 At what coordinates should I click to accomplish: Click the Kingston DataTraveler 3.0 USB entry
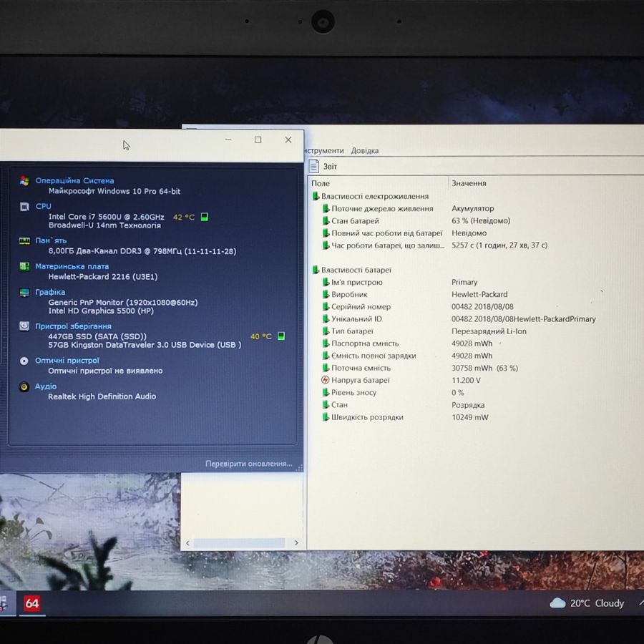[x=145, y=345]
